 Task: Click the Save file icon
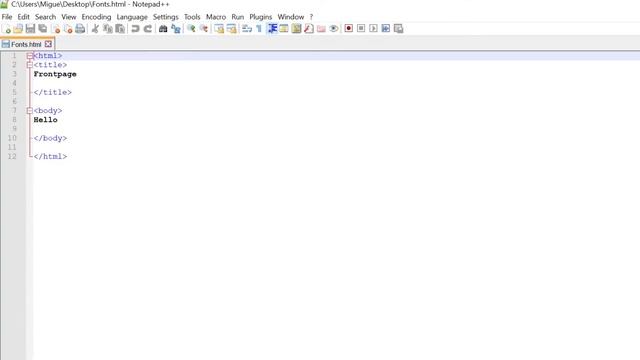[30, 29]
